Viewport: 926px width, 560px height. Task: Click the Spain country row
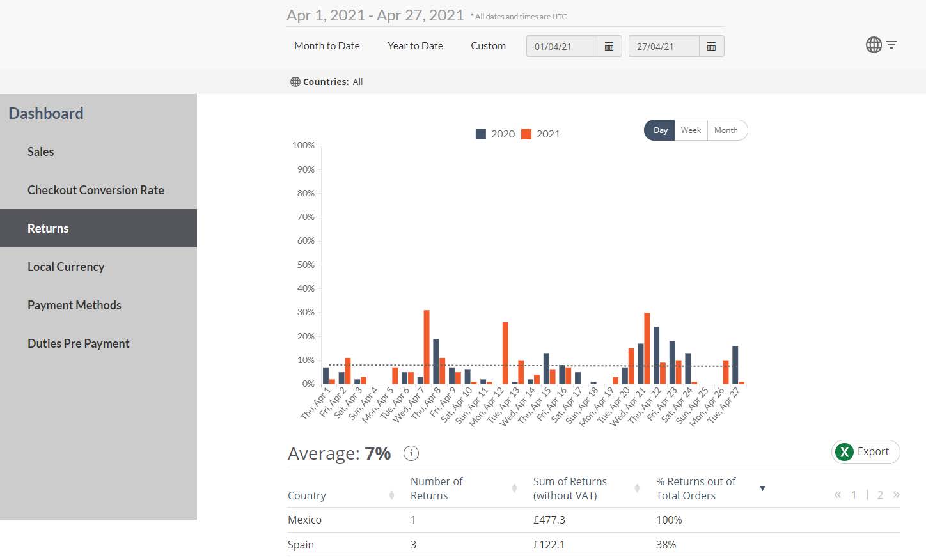[x=593, y=545]
